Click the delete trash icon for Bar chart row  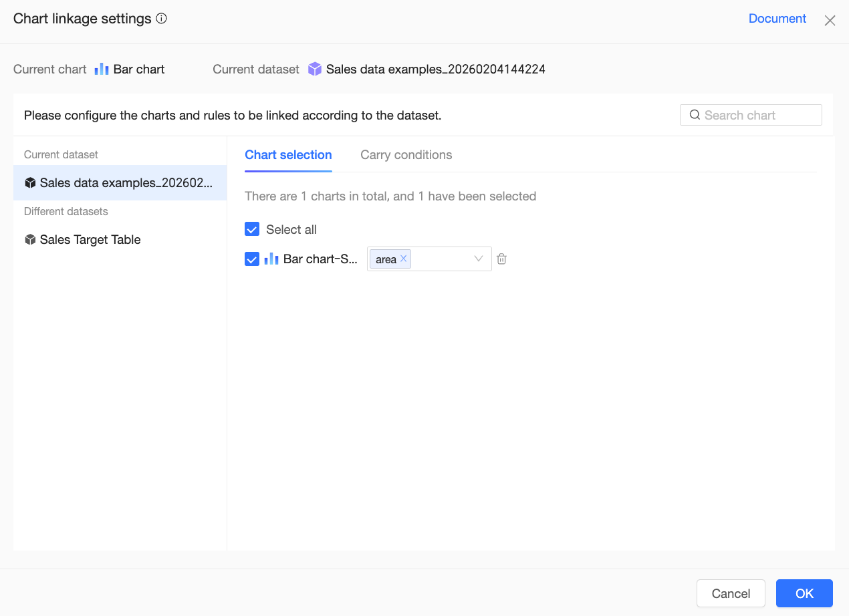point(501,259)
